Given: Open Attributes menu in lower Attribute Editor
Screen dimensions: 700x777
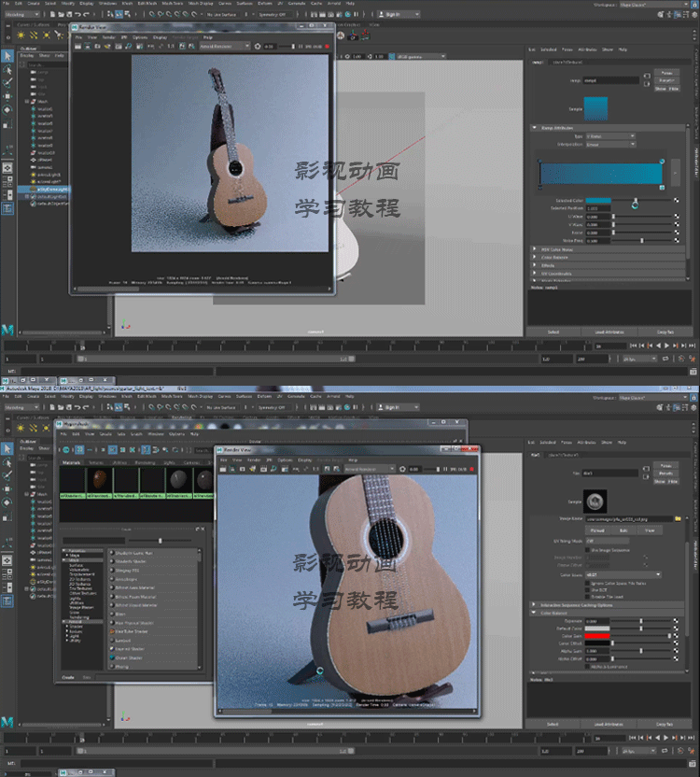Looking at the screenshot, I should point(586,442).
